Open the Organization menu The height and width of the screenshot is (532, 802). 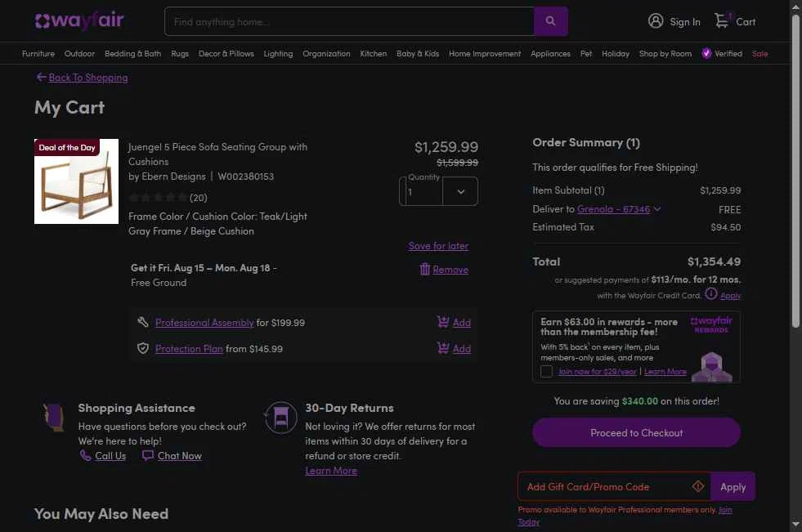[326, 53]
